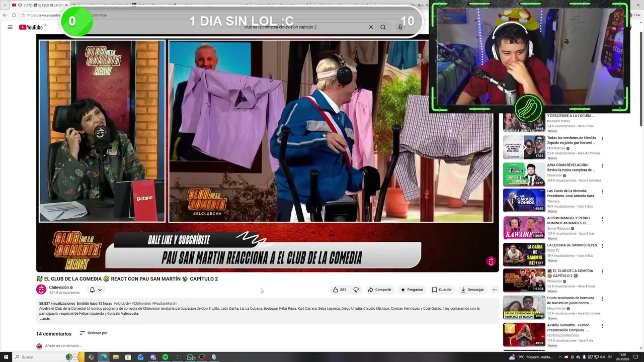The image size is (644, 362).
Task: Save the video with Guardar
Action: coord(442,290)
